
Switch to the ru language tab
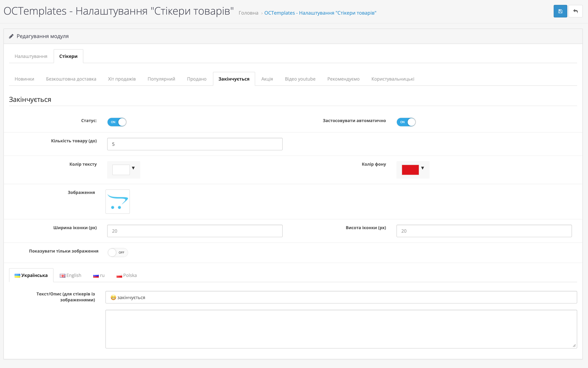click(99, 275)
